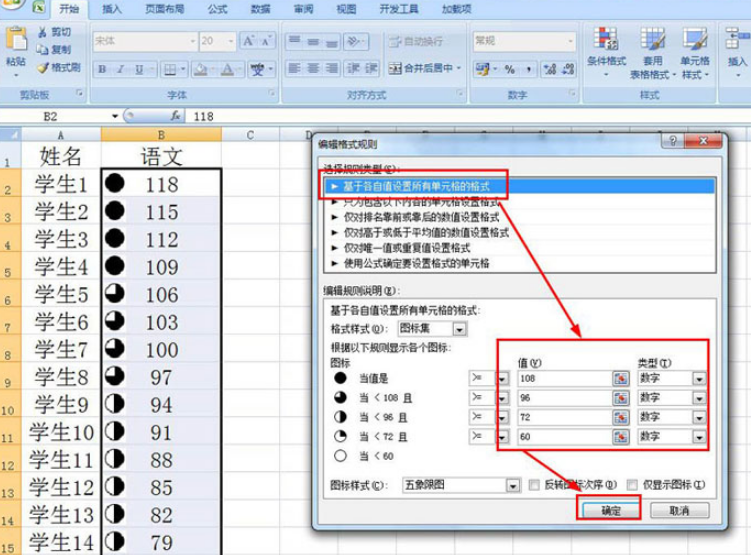The width and height of the screenshot is (751, 555).
Task: Click the font color A icon
Action: [228, 69]
